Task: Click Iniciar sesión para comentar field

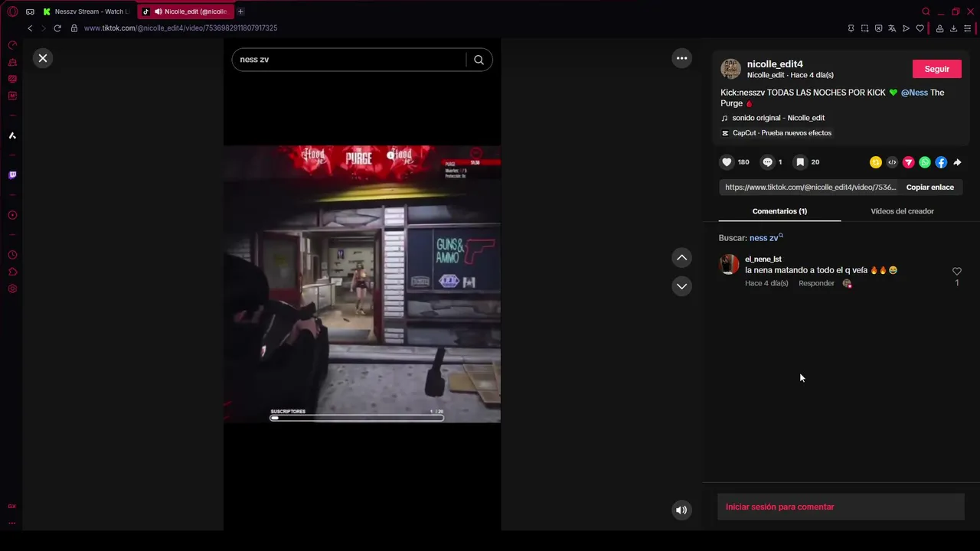Action: (x=841, y=507)
